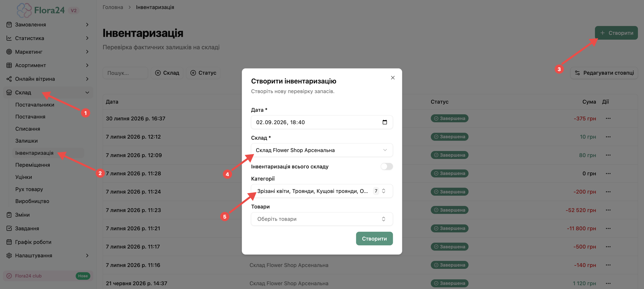The width and height of the screenshot is (644, 289).
Task: Click Редагувати стовпці button
Action: 604,73
